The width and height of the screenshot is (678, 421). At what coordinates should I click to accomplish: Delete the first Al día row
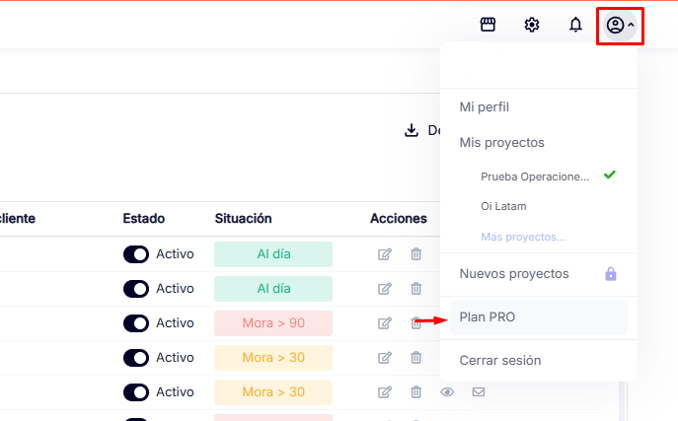click(x=416, y=254)
